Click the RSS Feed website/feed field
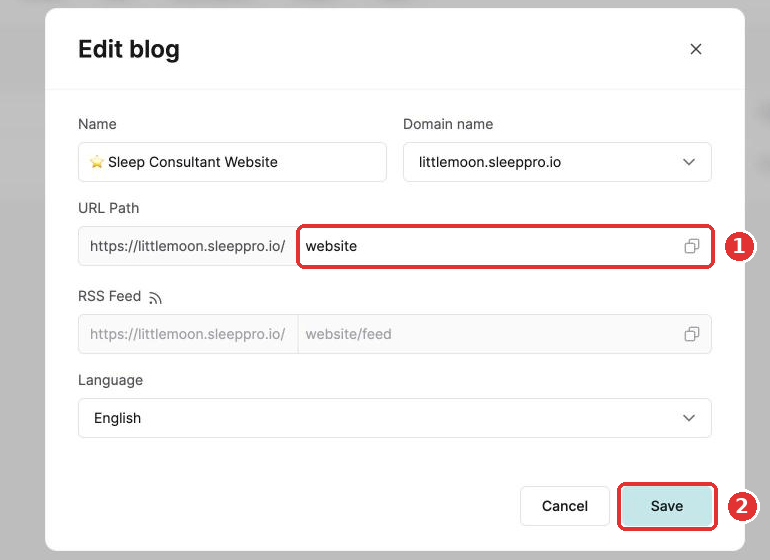 (x=504, y=334)
